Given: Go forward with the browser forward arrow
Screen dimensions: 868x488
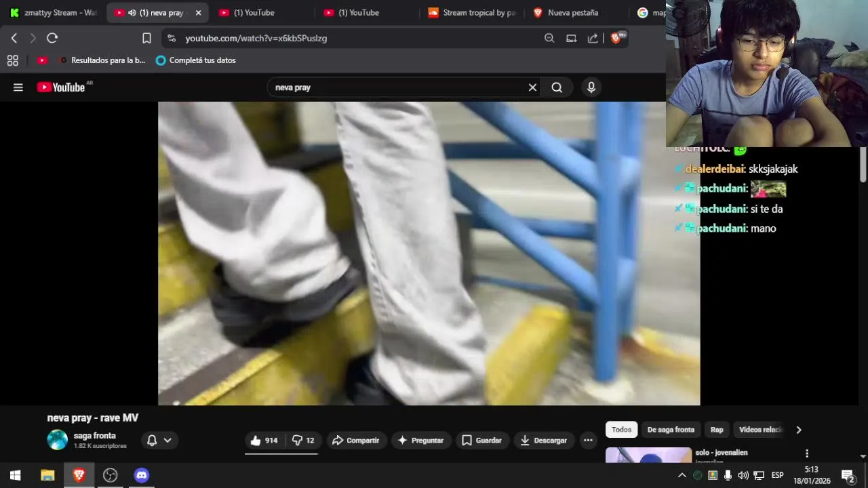Looking at the screenshot, I should [x=33, y=38].
